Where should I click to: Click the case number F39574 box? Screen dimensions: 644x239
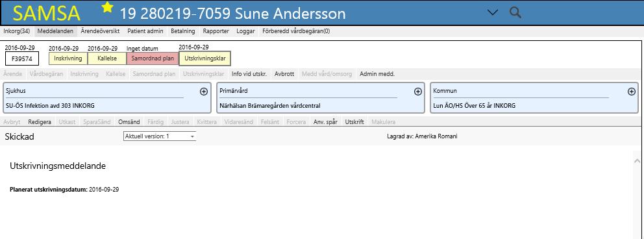[22, 58]
